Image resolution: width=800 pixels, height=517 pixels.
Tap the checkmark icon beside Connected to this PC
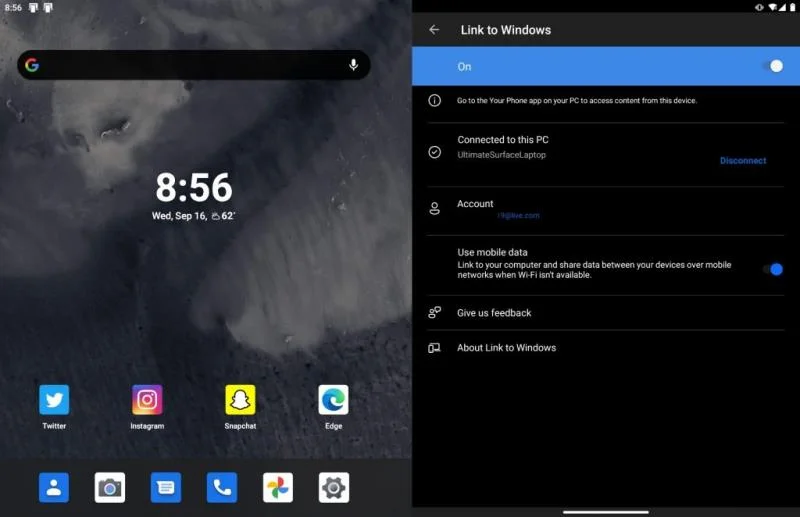435,152
